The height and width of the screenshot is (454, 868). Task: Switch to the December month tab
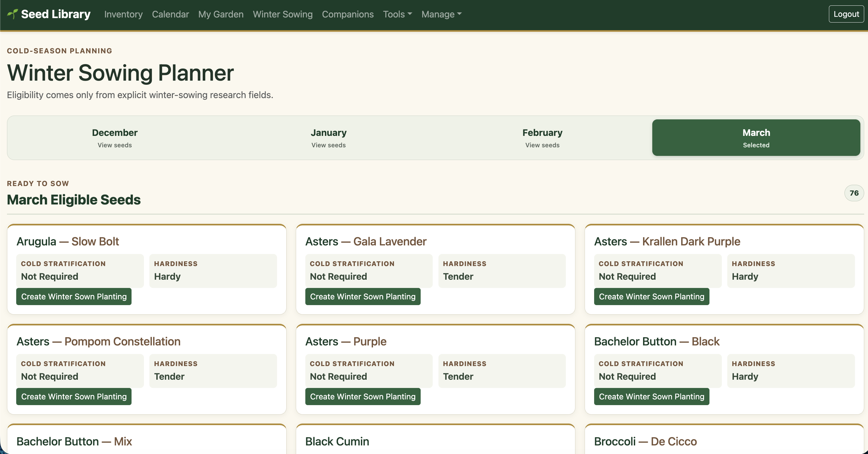pos(115,138)
